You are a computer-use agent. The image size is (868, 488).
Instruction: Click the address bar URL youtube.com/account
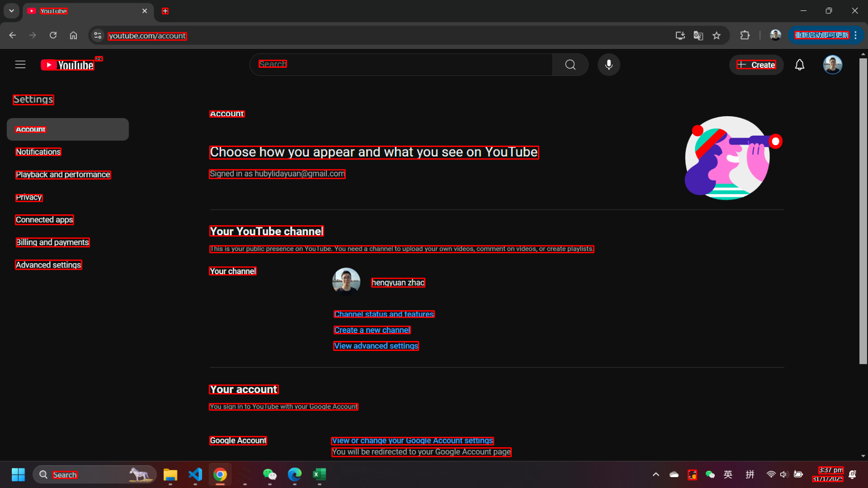tap(148, 36)
